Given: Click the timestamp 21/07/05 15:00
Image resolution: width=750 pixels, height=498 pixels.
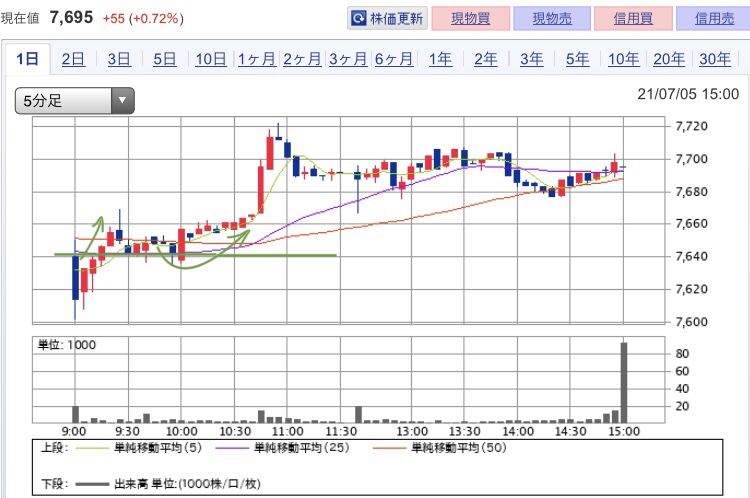Looking at the screenshot, I should [688, 94].
